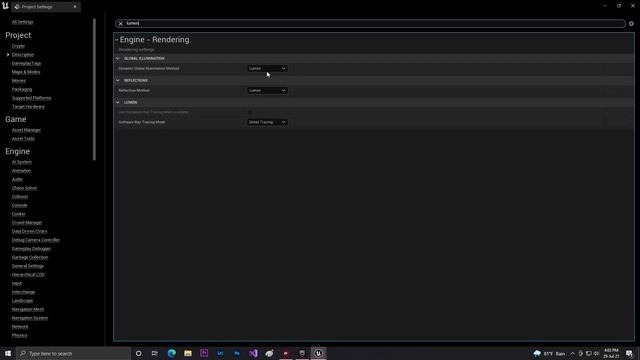
Task: Open Asset Tools settings
Action: (x=23, y=139)
